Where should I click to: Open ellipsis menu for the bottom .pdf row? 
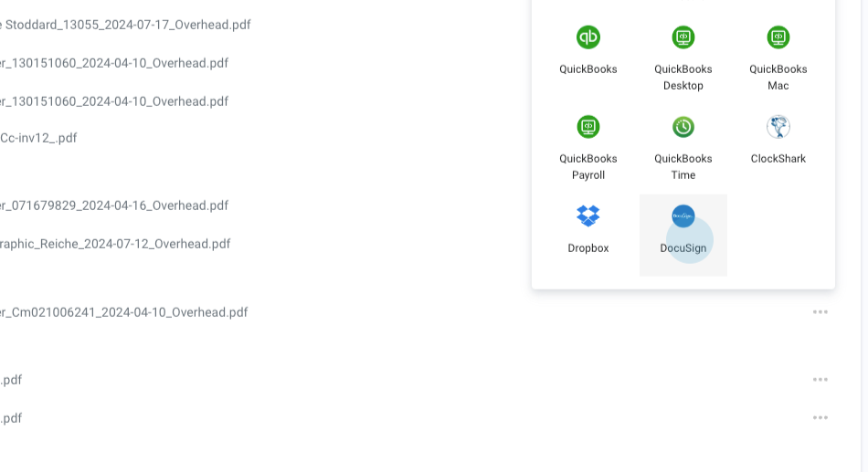point(820,418)
